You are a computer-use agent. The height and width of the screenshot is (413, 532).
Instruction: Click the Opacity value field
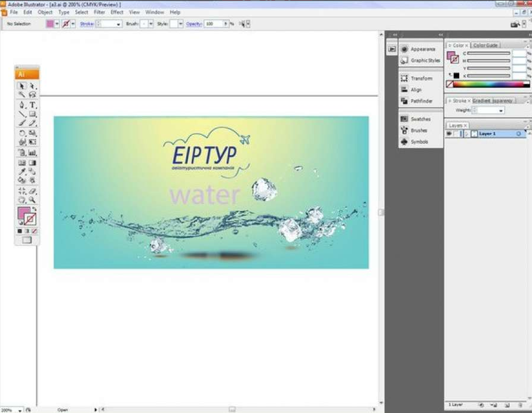(x=214, y=24)
